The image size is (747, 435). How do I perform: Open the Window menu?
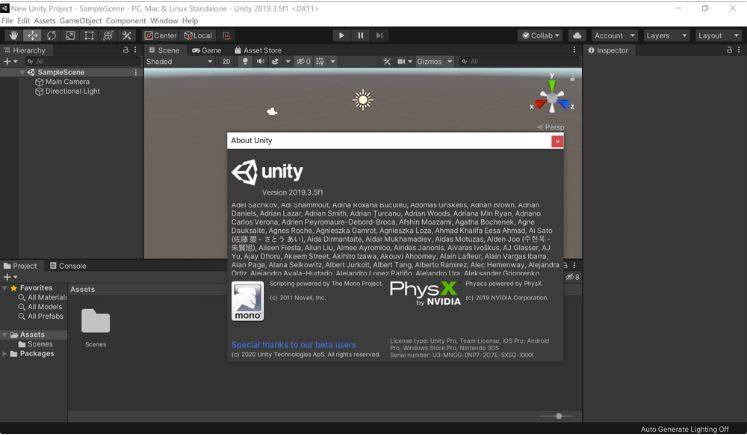click(x=164, y=21)
